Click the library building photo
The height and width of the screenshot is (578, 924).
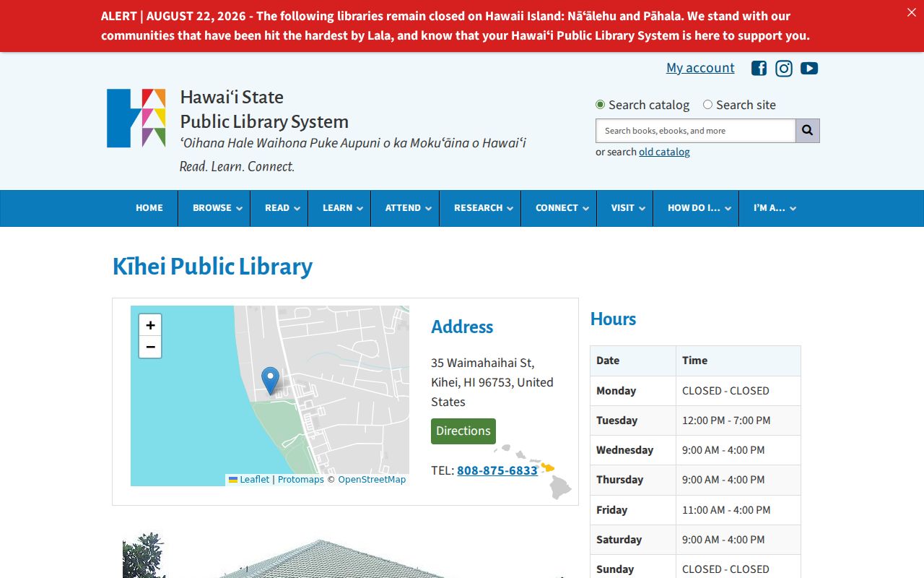pos(345,555)
